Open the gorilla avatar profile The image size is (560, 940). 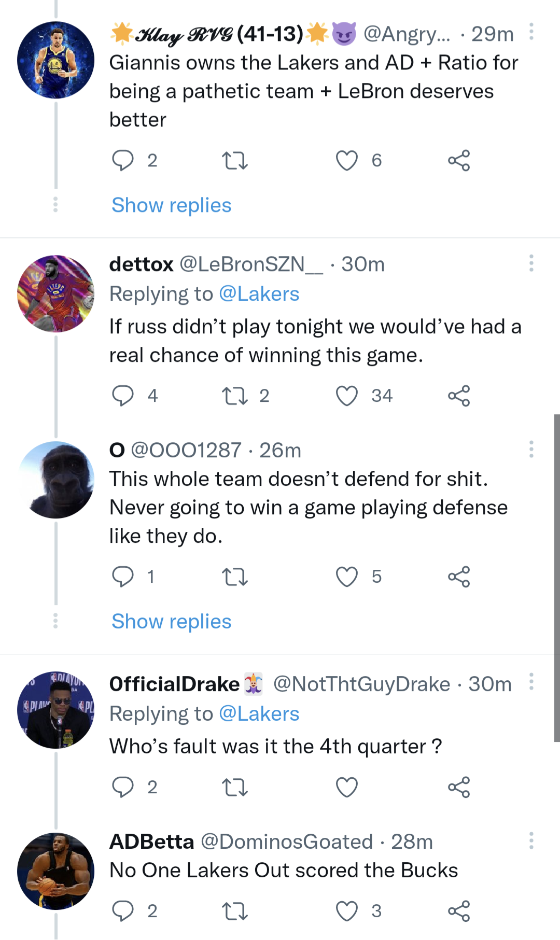[x=55, y=480]
